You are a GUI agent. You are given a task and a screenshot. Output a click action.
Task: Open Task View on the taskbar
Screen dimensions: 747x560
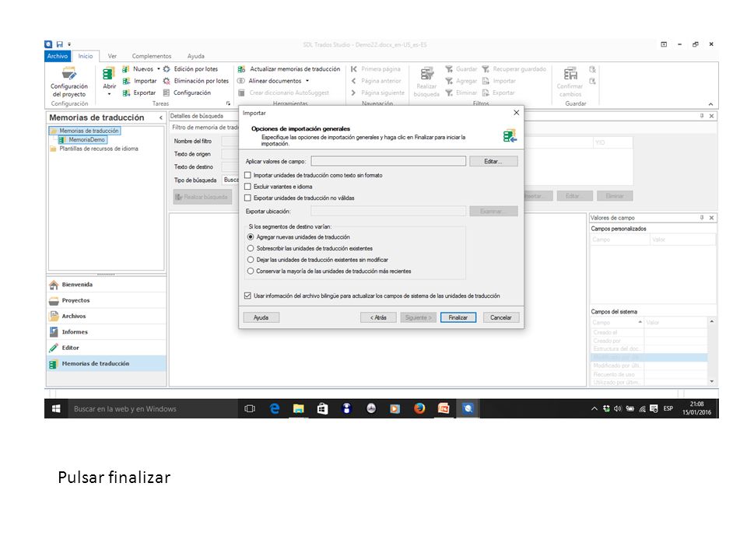coord(250,408)
